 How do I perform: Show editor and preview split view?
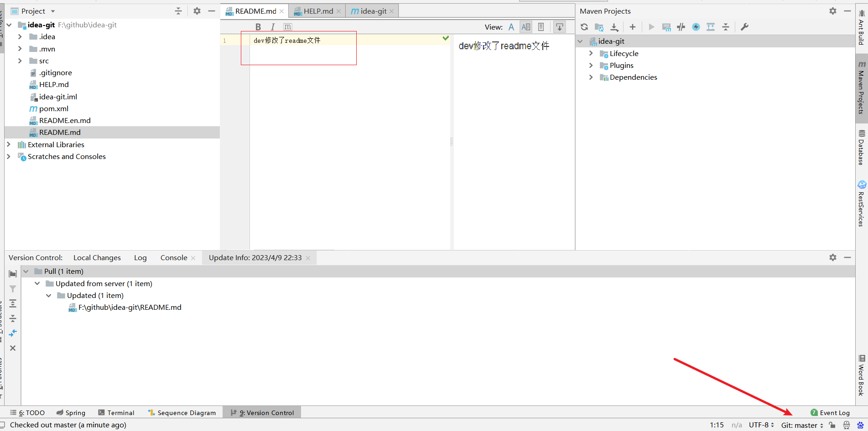526,27
